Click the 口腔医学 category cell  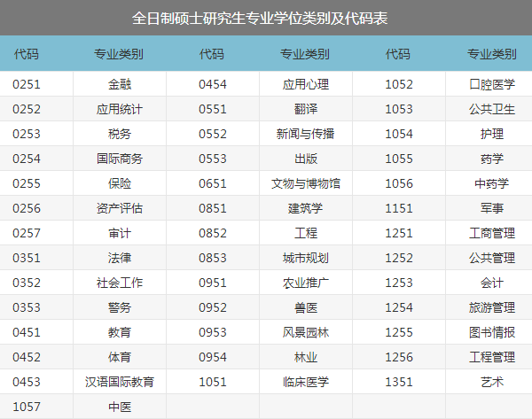tap(491, 85)
